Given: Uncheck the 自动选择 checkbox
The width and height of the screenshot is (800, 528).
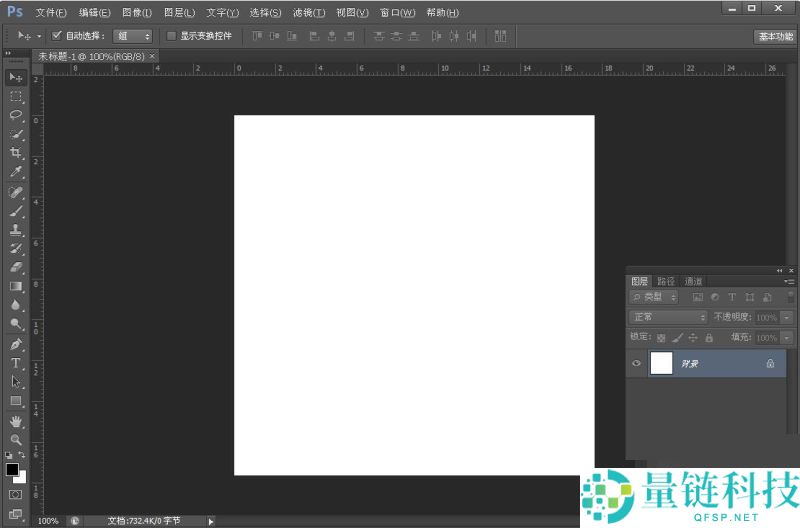Looking at the screenshot, I should coord(57,35).
